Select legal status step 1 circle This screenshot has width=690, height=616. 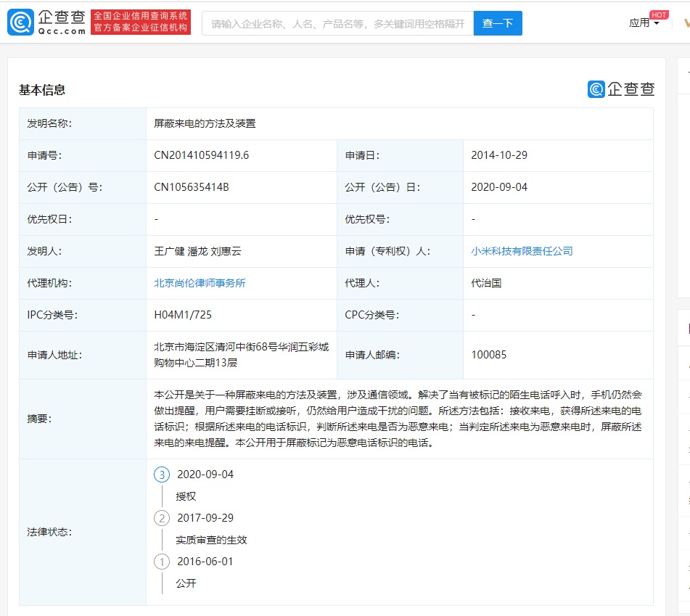[162, 562]
